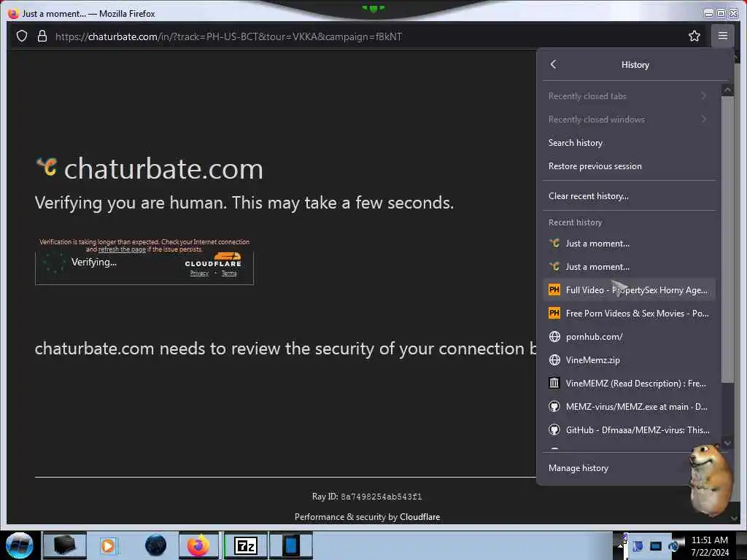This screenshot has height=560, width=747.
Task: Click Cloudflare Privacy link
Action: [199, 273]
